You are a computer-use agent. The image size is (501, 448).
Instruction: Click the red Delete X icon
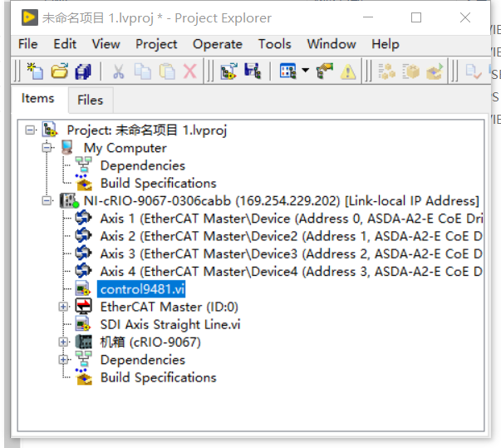pos(190,71)
